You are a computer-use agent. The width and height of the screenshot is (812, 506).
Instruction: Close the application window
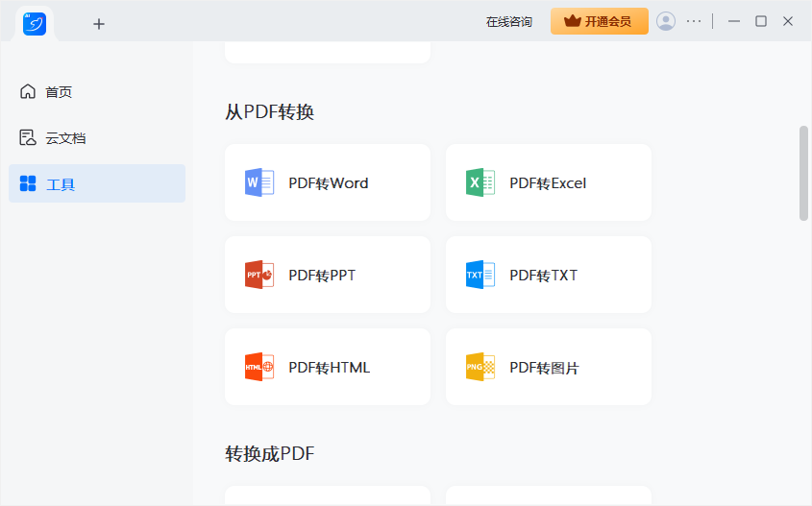[x=788, y=21]
